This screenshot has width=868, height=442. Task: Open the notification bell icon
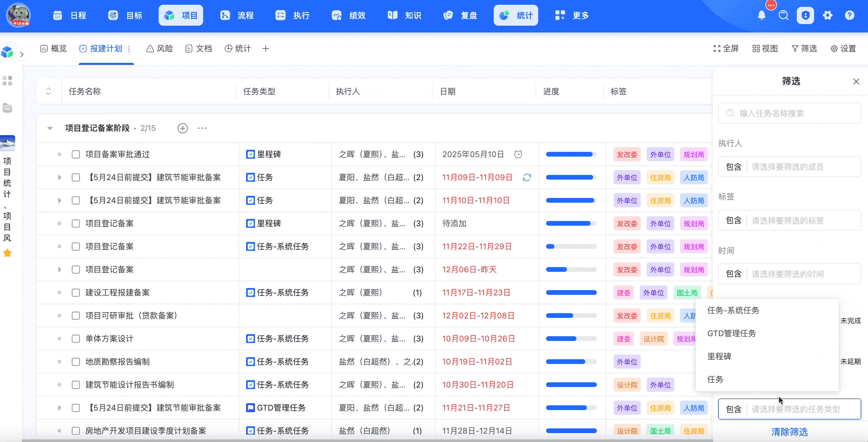[762, 15]
